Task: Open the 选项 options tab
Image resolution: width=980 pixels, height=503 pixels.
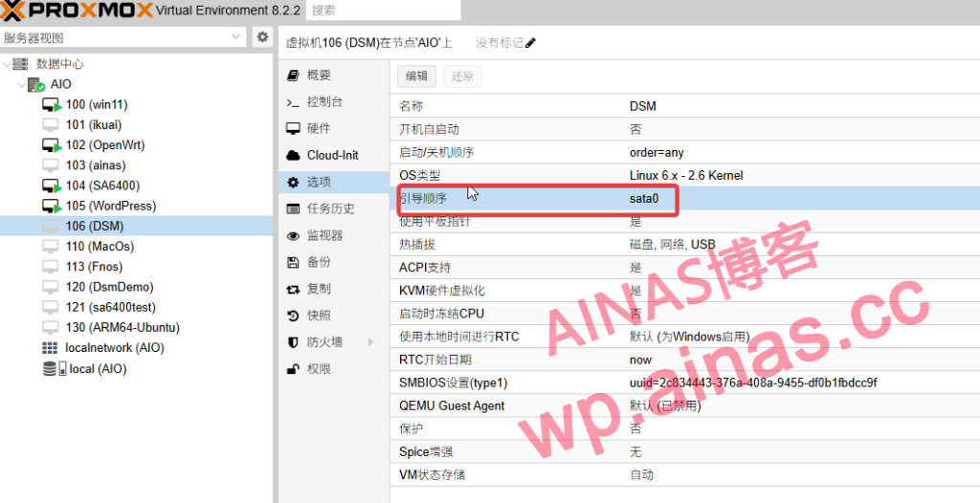Action: (x=334, y=182)
